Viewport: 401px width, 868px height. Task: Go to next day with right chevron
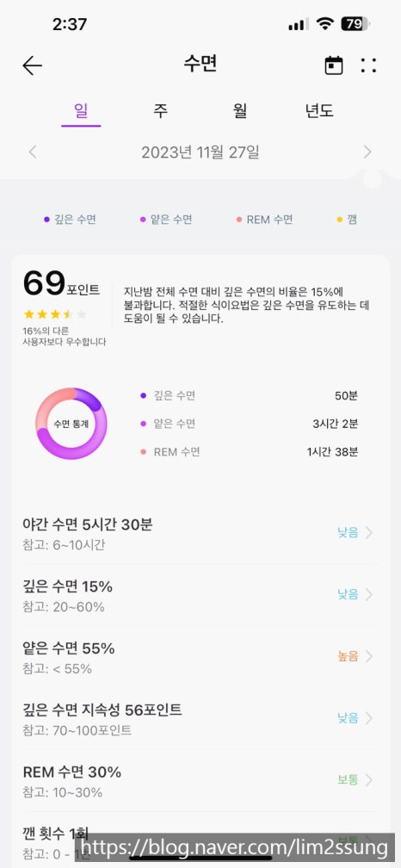(367, 152)
